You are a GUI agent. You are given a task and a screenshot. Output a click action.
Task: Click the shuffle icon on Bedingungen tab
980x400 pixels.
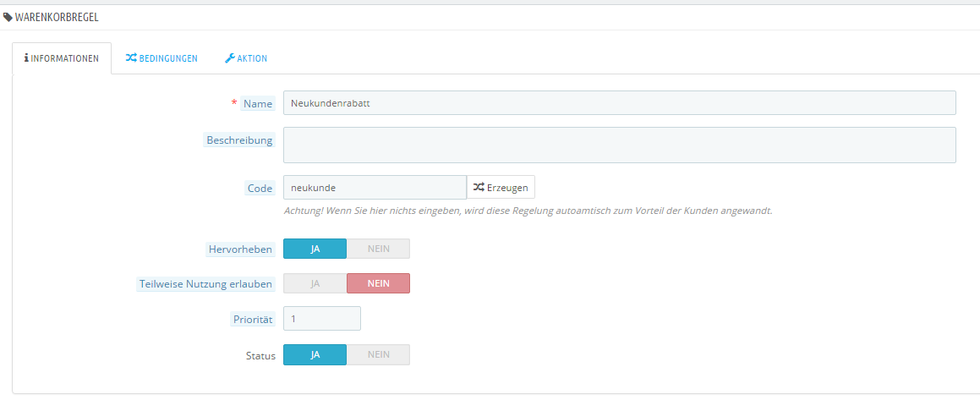(x=130, y=58)
